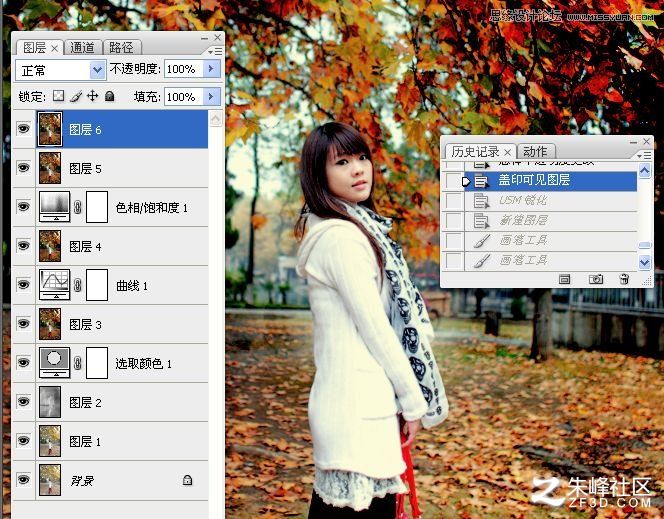Open the 不透明度 slider arrow
This screenshot has height=519, width=664.
pyautogui.click(x=212, y=69)
